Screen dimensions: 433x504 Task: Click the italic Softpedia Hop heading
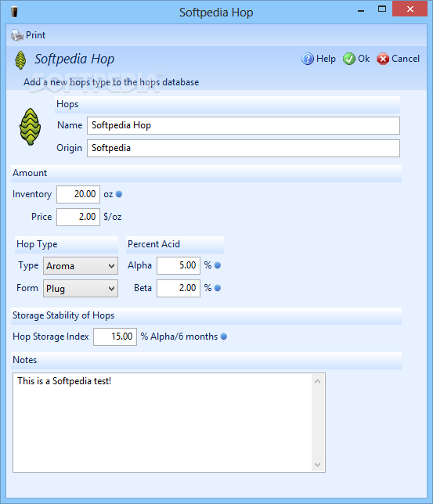(74, 59)
